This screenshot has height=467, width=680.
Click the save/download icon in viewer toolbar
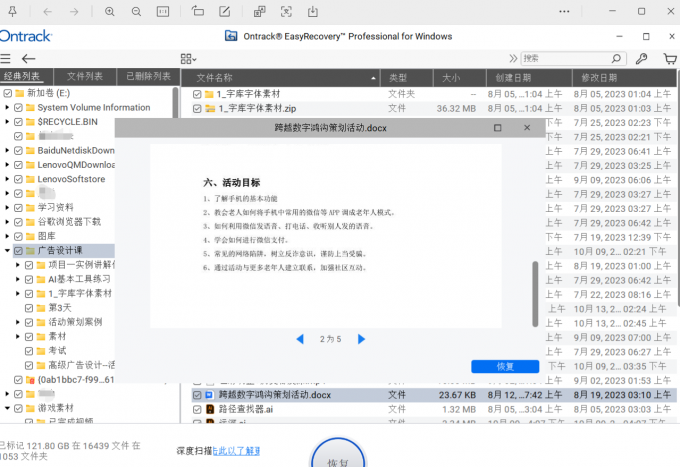point(313,12)
